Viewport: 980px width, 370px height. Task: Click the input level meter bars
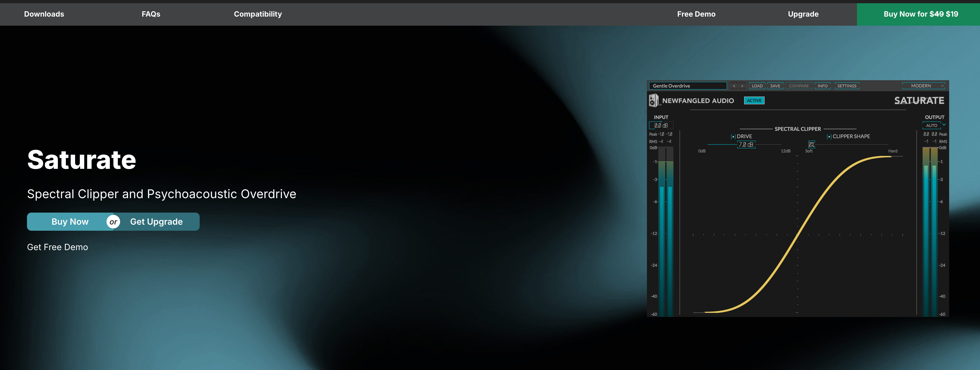click(x=666, y=232)
